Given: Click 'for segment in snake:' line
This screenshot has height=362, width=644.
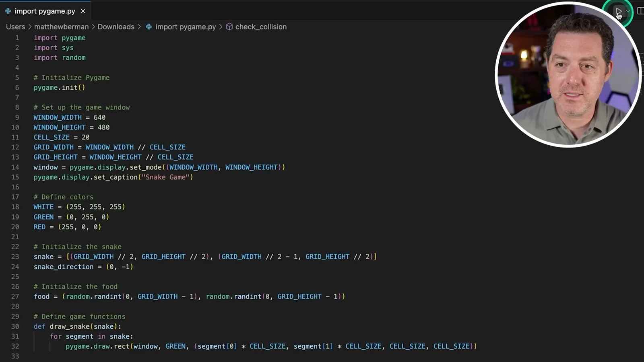Looking at the screenshot, I should pos(91,337).
